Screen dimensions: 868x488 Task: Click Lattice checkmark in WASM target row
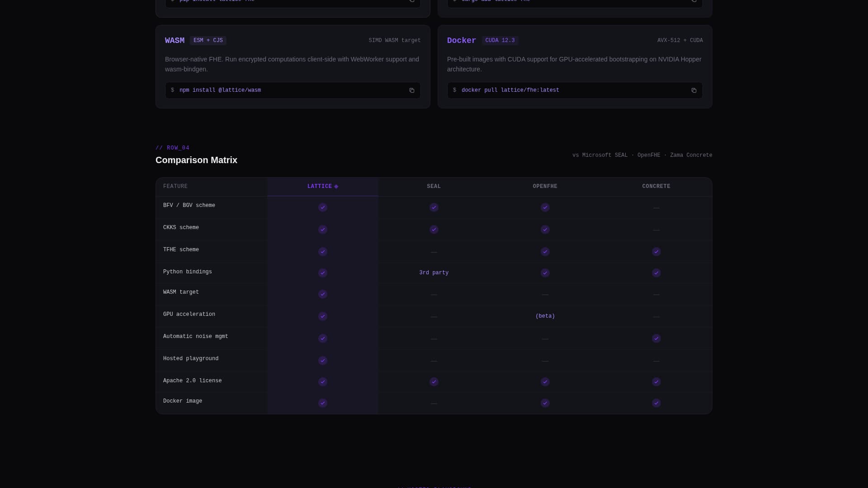tap(323, 294)
